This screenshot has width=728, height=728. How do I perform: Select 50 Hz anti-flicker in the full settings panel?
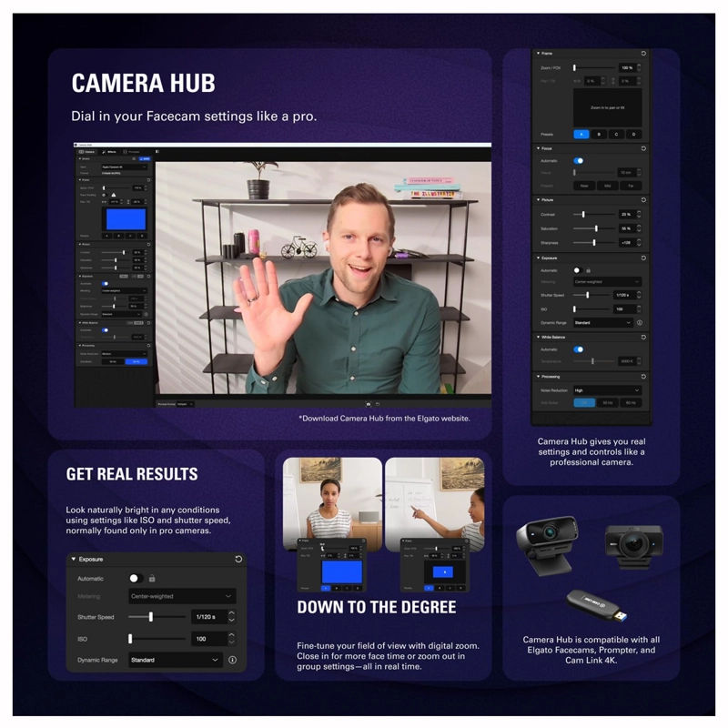tap(608, 402)
